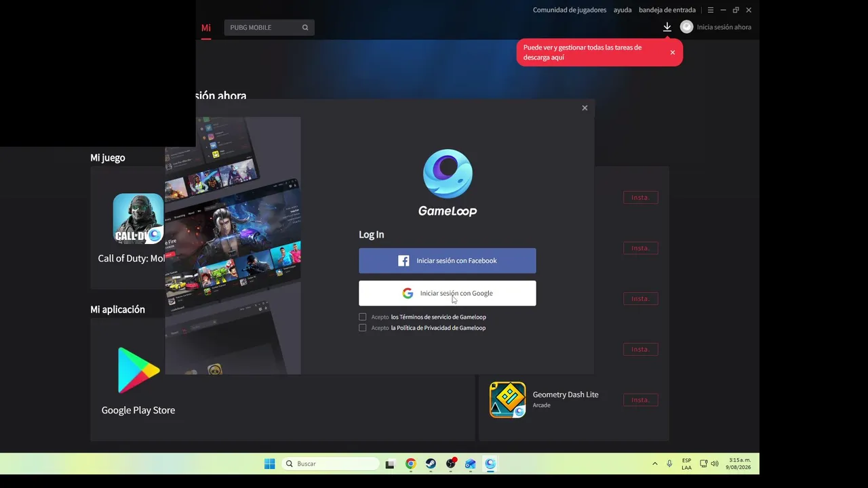The image size is (868, 488).
Task: Click the GameLoop taskbar icon
Action: click(490, 464)
